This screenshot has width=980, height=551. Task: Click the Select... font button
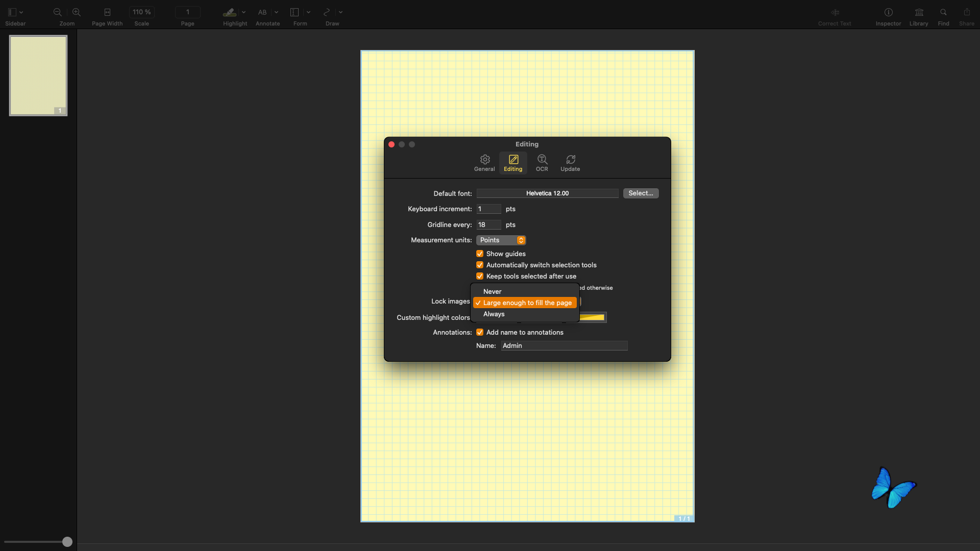641,193
